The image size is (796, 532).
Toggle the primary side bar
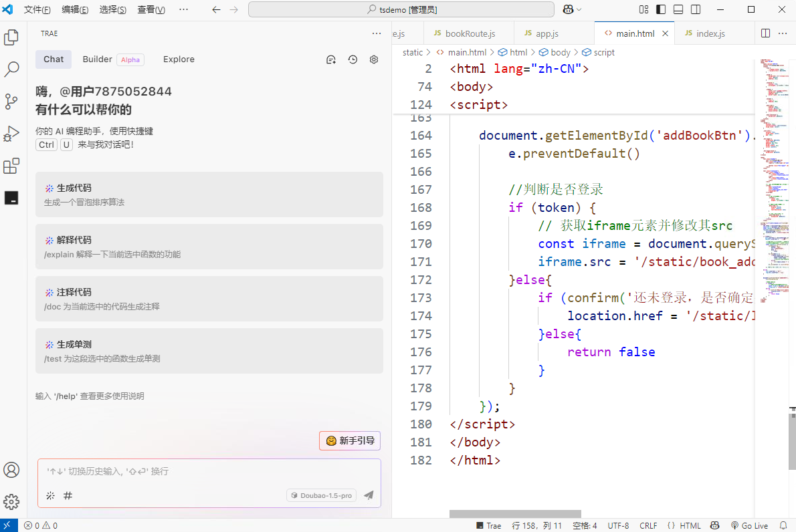click(x=661, y=9)
